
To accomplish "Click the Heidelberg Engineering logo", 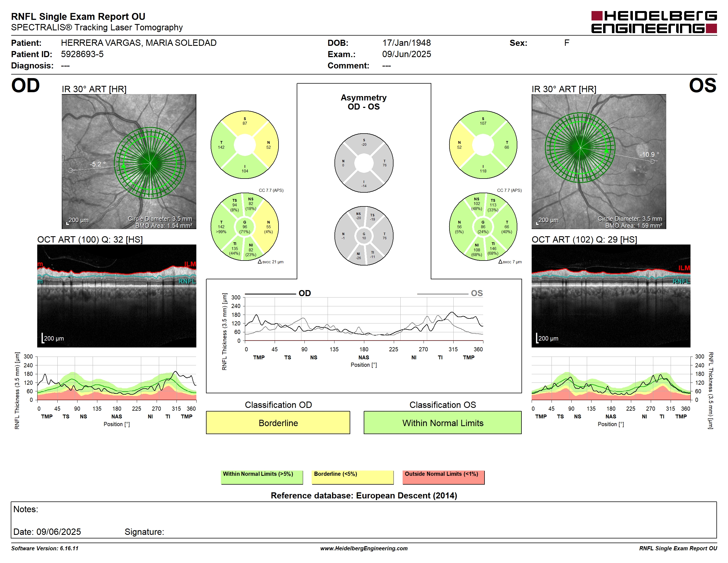I will (x=654, y=22).
